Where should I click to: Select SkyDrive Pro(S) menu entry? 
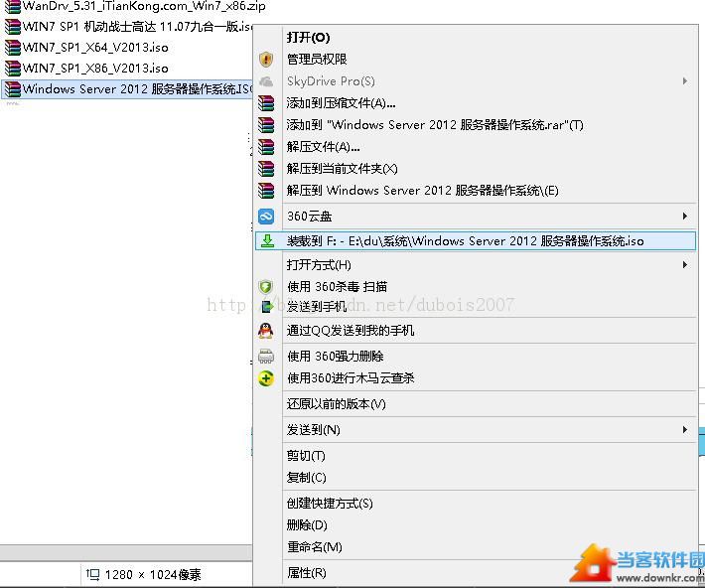[x=476, y=81]
